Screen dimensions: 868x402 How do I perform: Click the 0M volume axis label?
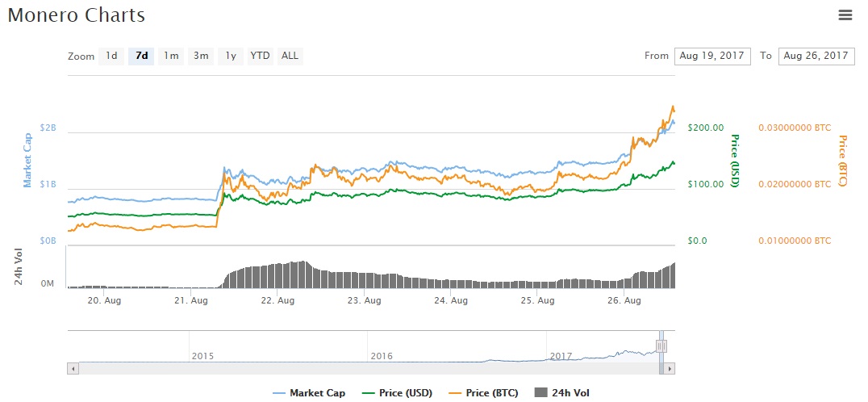click(48, 284)
